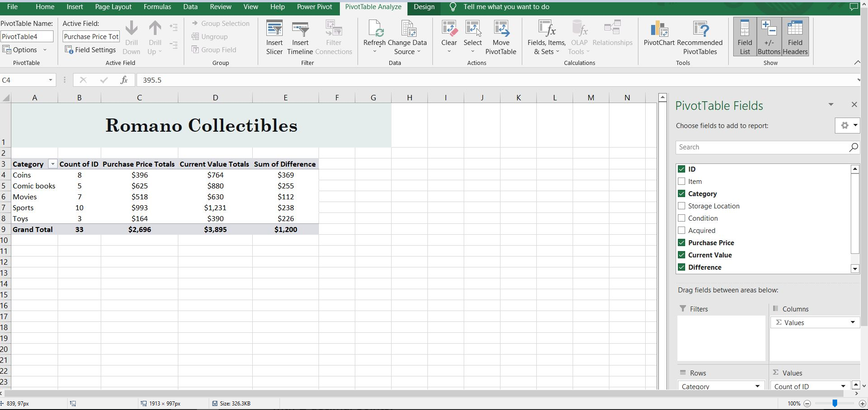
Task: Switch to the Insert tab
Action: point(75,7)
